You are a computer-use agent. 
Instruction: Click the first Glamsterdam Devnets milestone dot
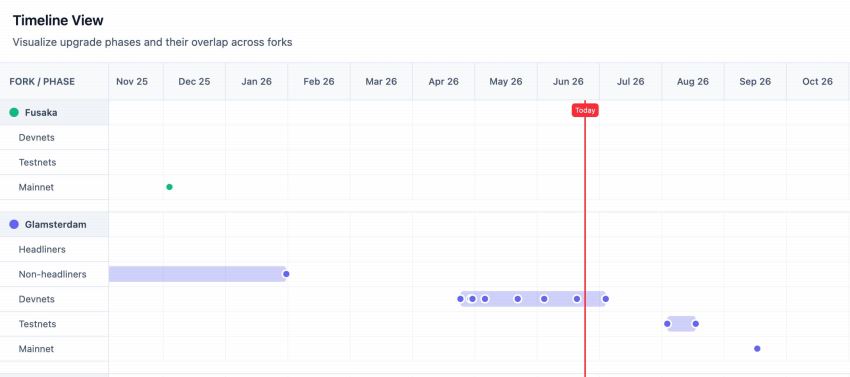click(460, 299)
